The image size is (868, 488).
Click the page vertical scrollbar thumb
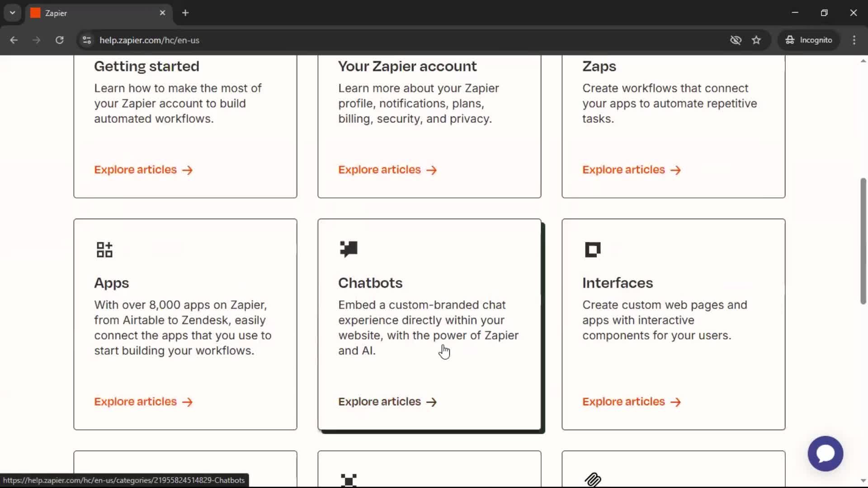(863, 241)
